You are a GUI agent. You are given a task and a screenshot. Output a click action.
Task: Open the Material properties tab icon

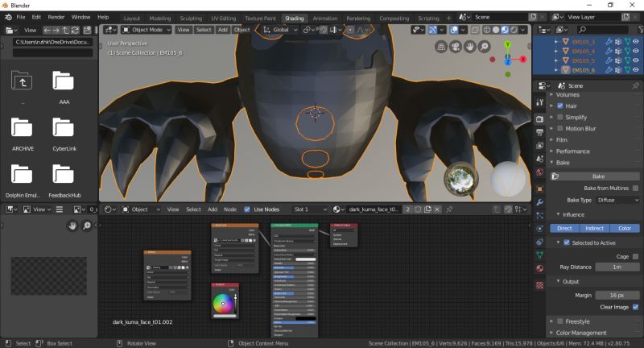(x=539, y=268)
